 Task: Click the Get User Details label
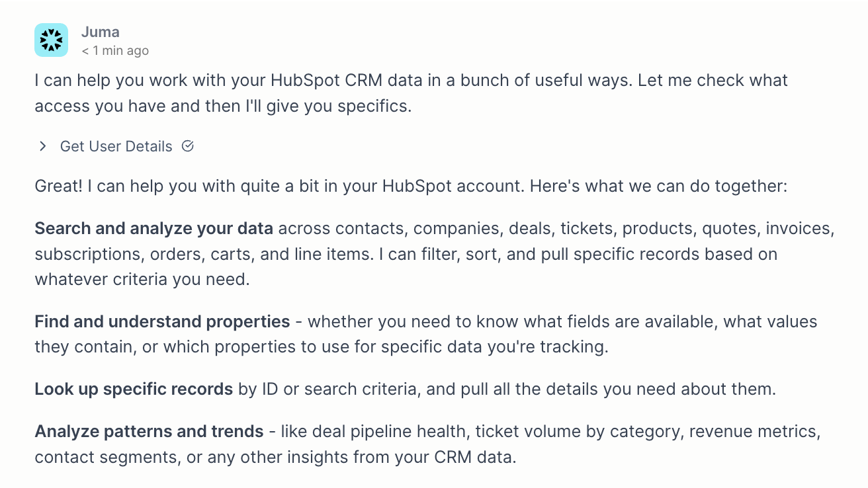tap(116, 146)
